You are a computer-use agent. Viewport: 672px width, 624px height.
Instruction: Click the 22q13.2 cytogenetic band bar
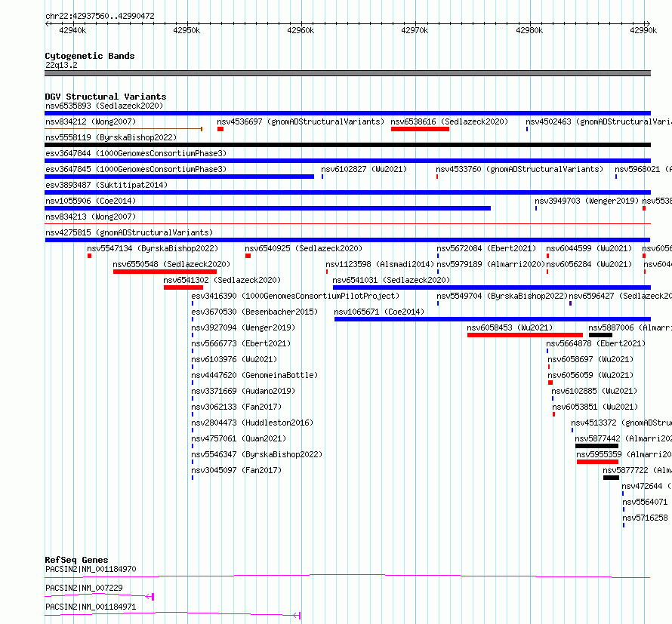click(347, 74)
